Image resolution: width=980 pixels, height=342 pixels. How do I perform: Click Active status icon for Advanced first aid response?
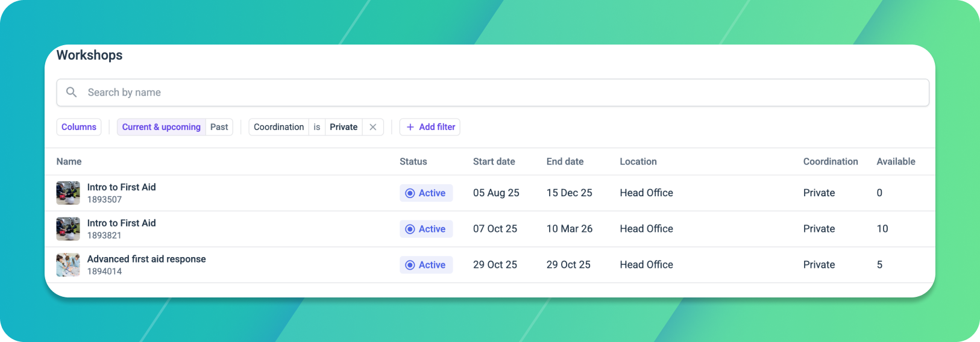410,265
